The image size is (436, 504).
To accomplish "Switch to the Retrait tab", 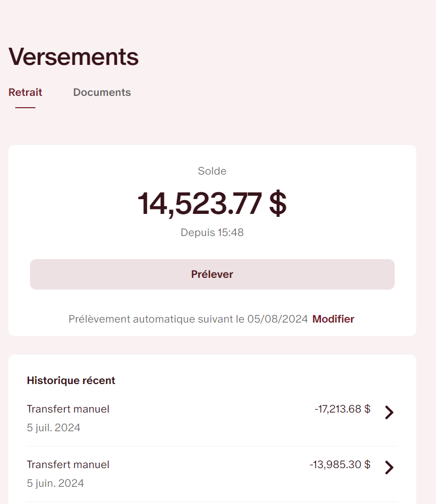I will [x=25, y=92].
